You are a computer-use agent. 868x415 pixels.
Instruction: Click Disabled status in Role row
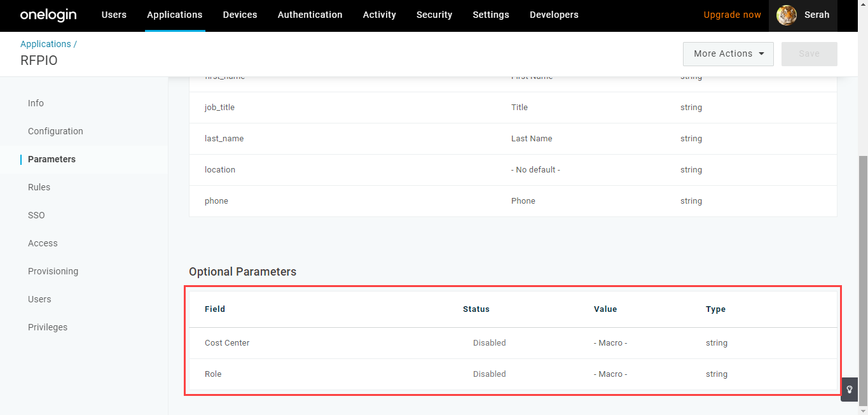pyautogui.click(x=490, y=374)
